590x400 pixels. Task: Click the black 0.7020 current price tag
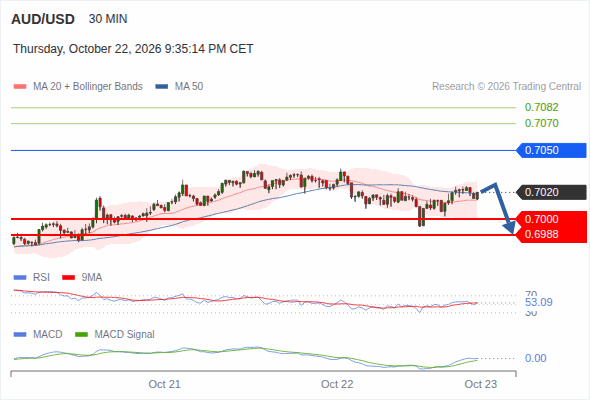(551, 192)
